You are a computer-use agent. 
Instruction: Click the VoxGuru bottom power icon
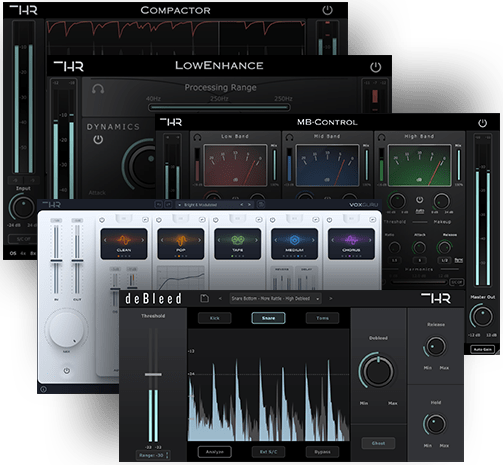point(67,370)
